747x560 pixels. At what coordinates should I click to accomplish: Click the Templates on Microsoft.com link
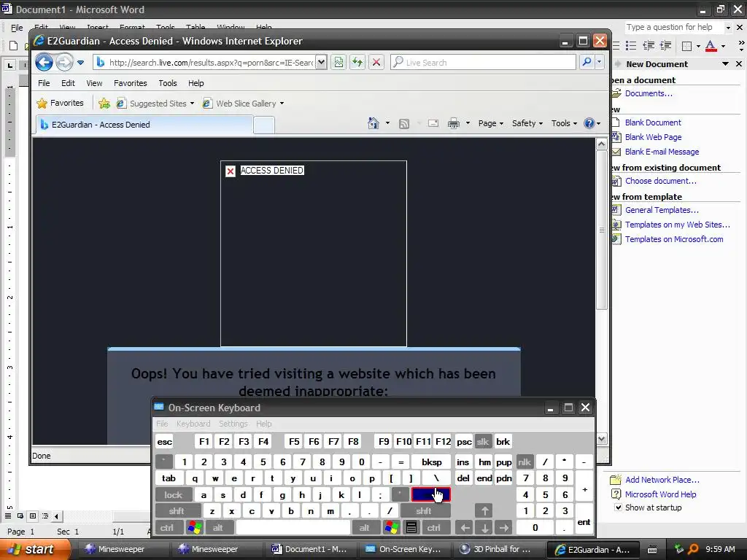(674, 239)
